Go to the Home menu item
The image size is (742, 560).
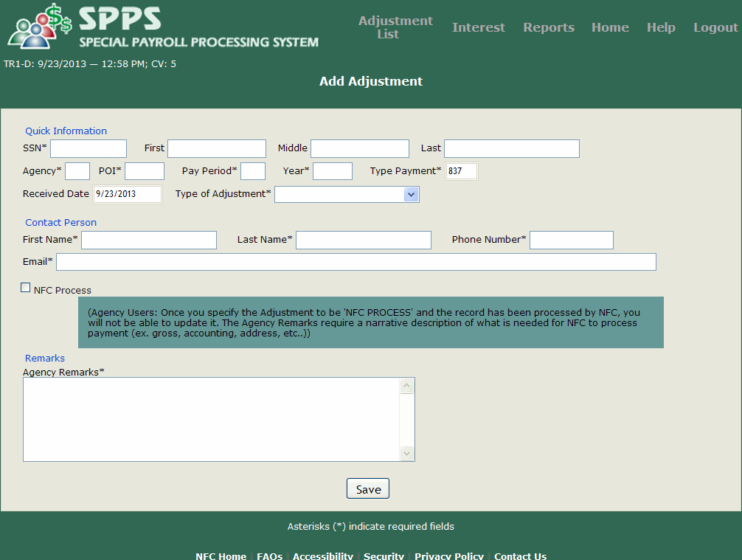pos(610,27)
